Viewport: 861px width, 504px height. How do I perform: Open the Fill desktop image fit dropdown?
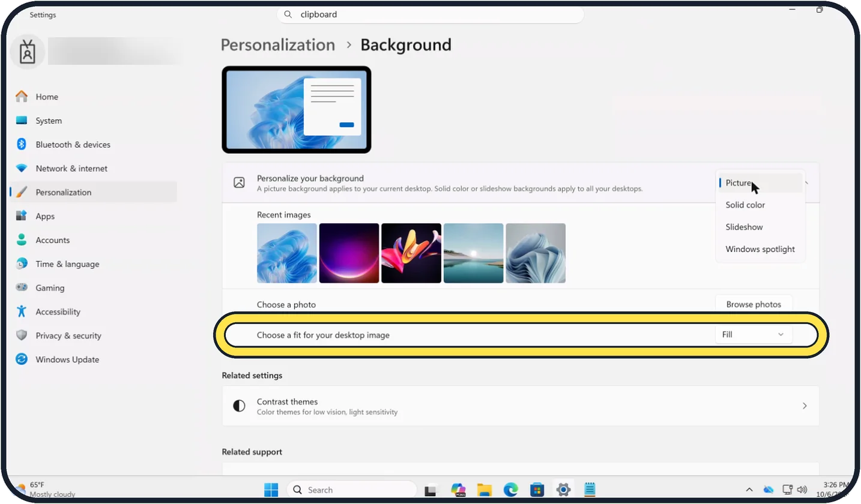coord(754,335)
